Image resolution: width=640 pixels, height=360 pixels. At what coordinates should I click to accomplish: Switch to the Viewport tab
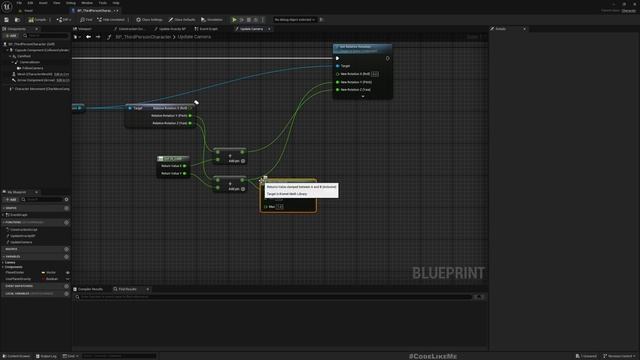tap(83, 29)
